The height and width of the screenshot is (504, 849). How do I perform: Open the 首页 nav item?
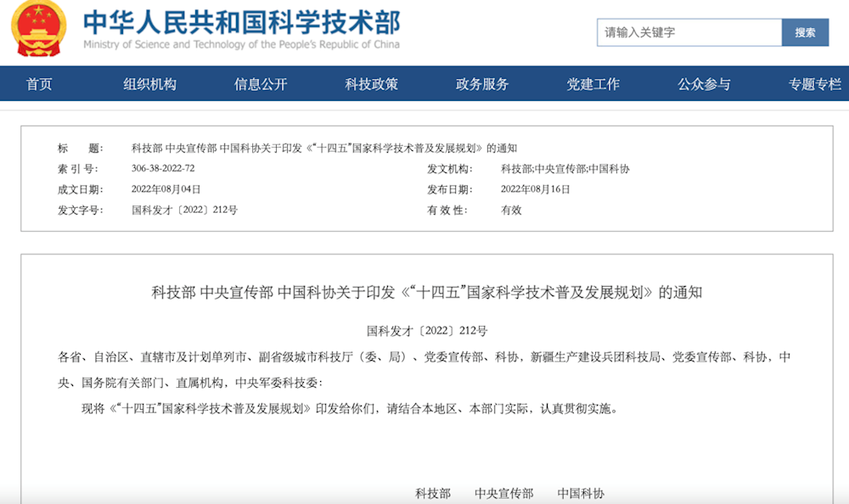(x=39, y=84)
